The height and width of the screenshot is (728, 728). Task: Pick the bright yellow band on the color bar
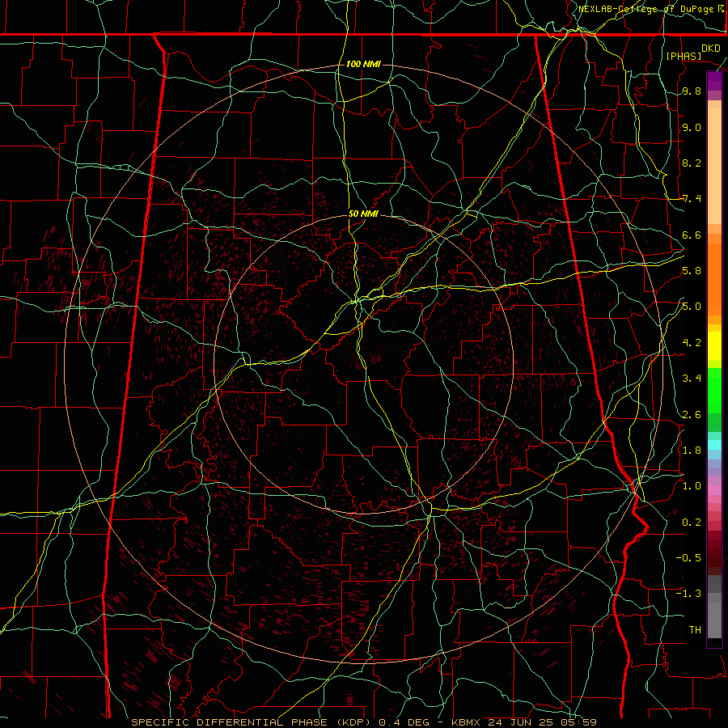click(714, 346)
